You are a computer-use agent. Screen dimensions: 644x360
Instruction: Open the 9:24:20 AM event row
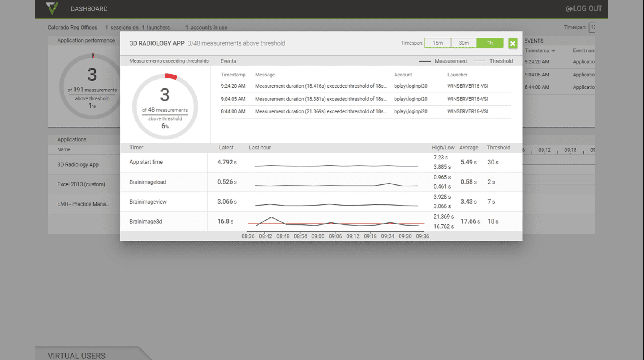(x=321, y=86)
